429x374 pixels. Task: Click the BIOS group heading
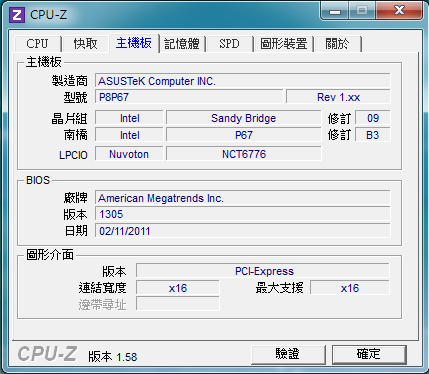[38, 180]
